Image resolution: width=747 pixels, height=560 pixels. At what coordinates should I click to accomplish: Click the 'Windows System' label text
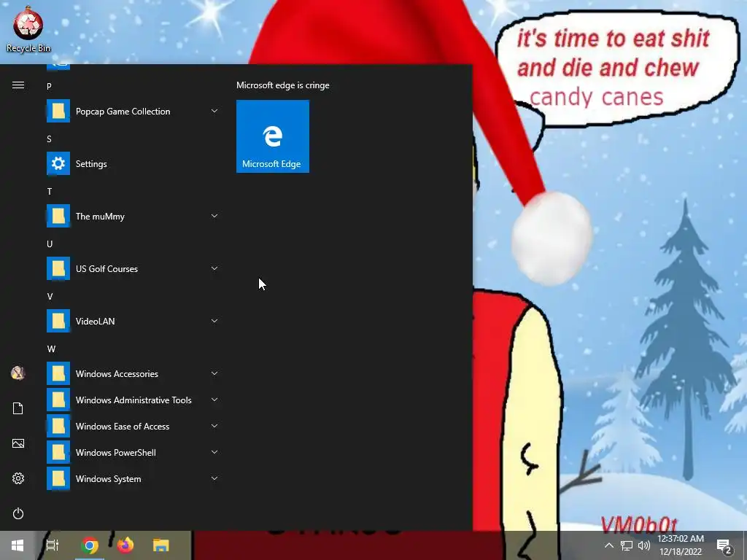(x=108, y=479)
